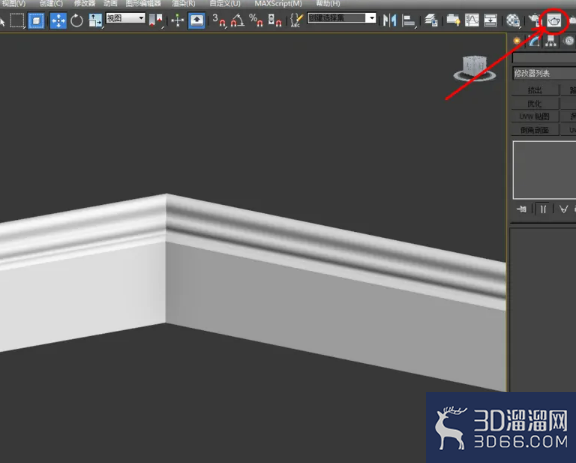The width and height of the screenshot is (576, 463).
Task: Click the UVW 贴图 modifier button
Action: point(535,116)
